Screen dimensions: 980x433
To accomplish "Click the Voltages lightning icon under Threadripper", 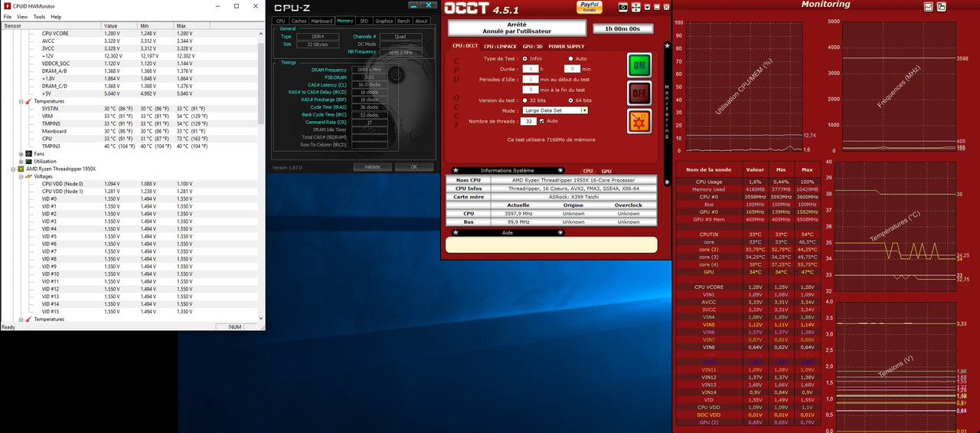I will 28,176.
